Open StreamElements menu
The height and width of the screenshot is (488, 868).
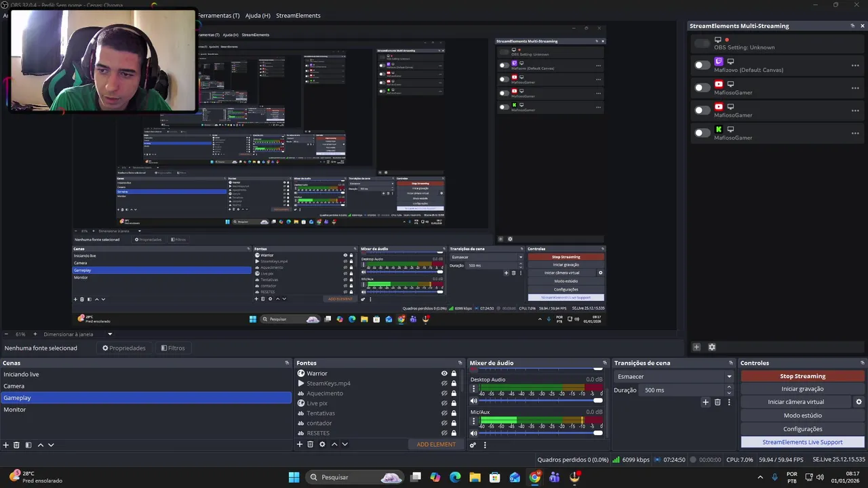coord(298,16)
